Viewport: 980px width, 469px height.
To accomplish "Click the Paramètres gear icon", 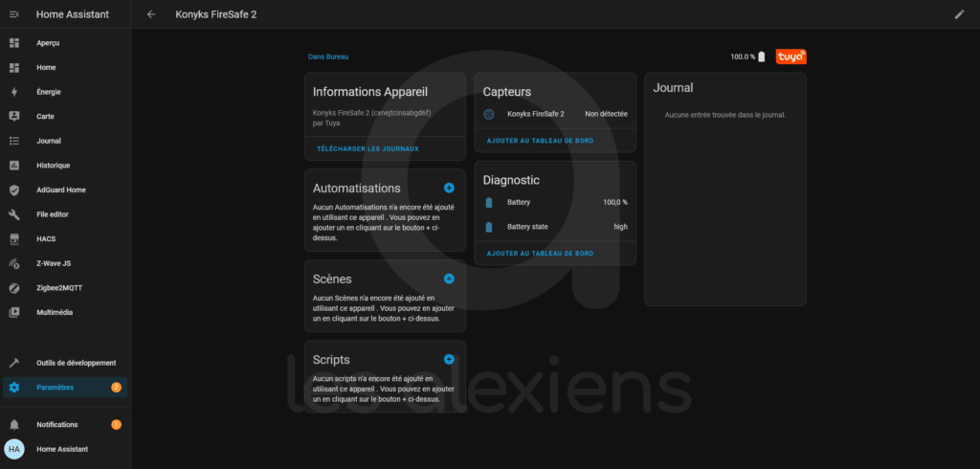I will click(14, 387).
